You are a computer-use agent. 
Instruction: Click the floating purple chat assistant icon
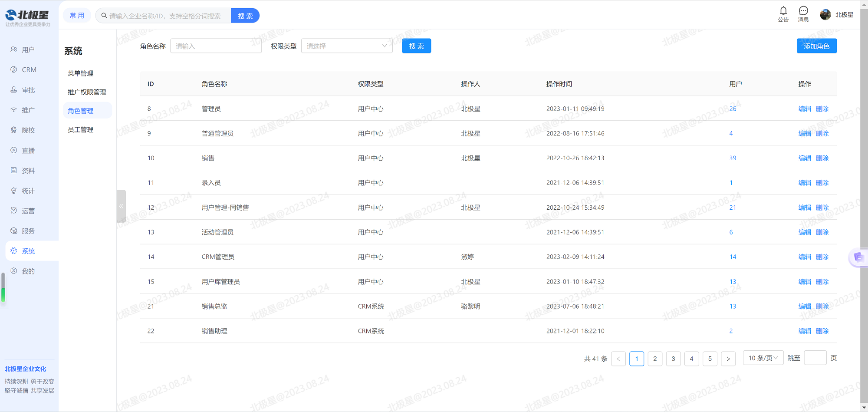click(858, 257)
